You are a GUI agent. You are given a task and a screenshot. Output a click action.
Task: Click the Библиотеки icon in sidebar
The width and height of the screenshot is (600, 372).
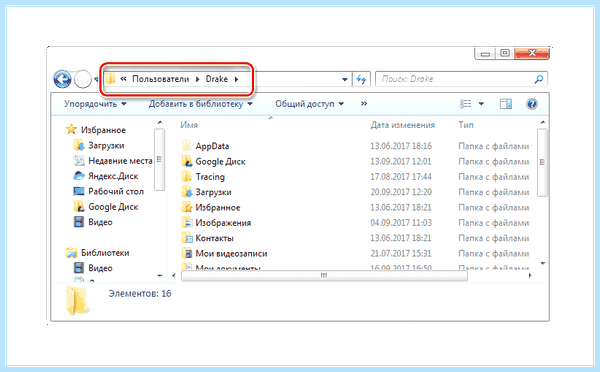point(72,253)
